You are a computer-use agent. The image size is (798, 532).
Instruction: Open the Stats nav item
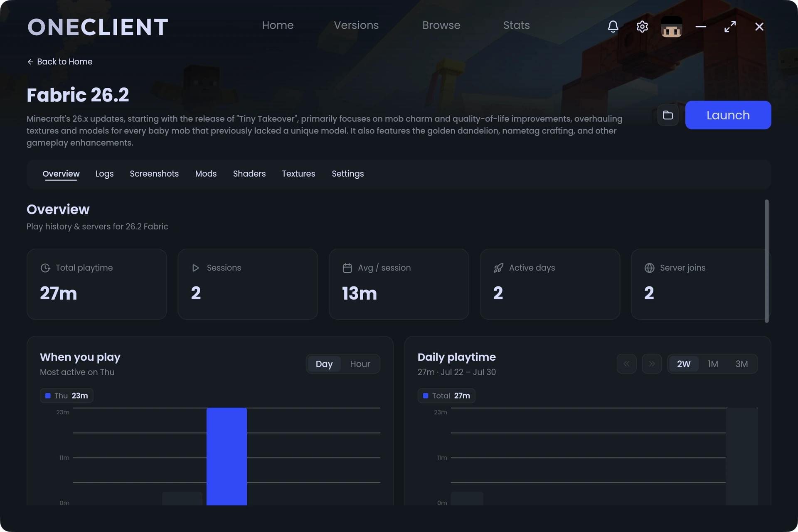point(516,25)
